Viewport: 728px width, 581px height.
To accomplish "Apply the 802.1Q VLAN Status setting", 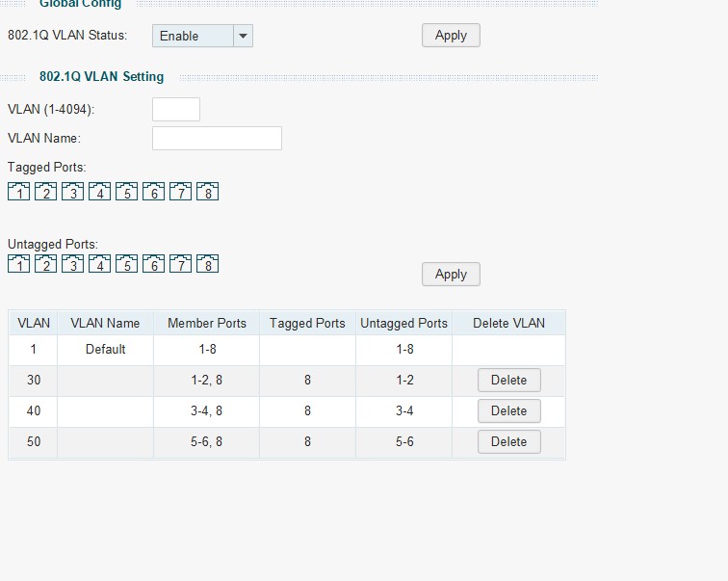I will pos(451,36).
